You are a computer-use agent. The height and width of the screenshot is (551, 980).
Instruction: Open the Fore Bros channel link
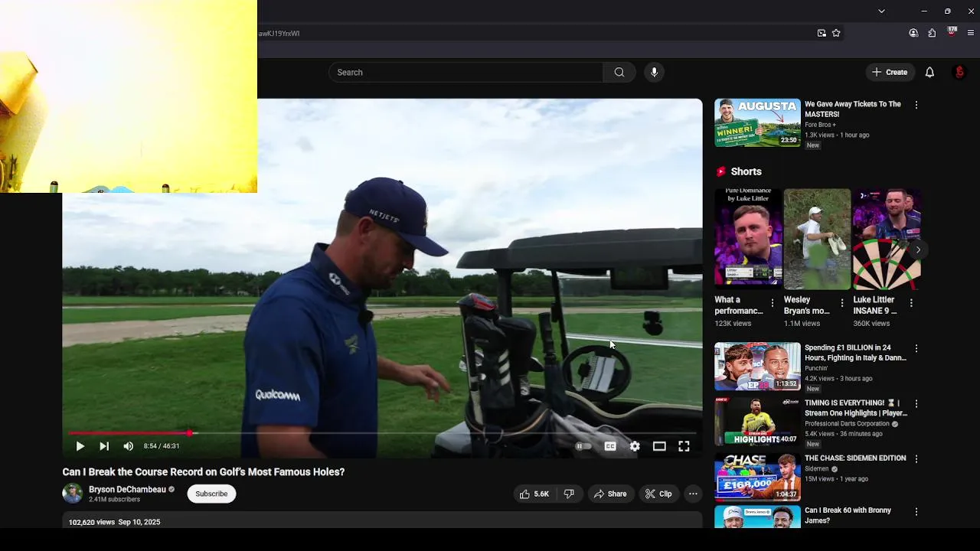pos(820,125)
